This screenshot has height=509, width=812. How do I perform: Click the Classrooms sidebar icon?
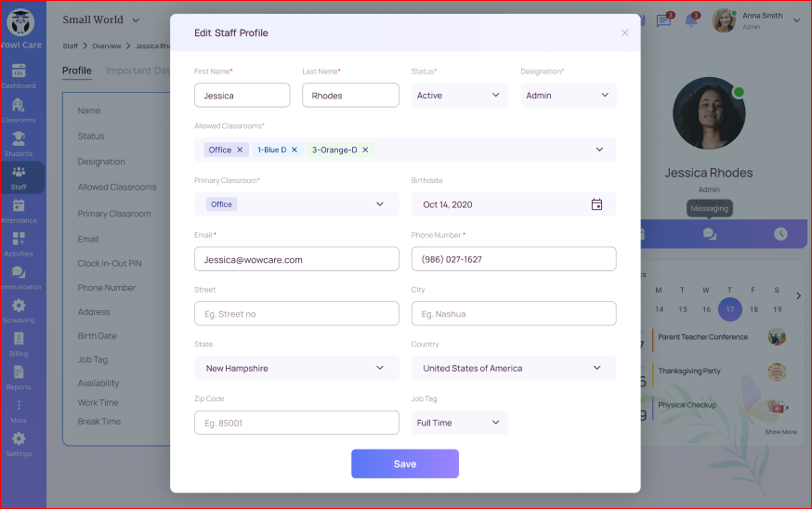coord(19,109)
